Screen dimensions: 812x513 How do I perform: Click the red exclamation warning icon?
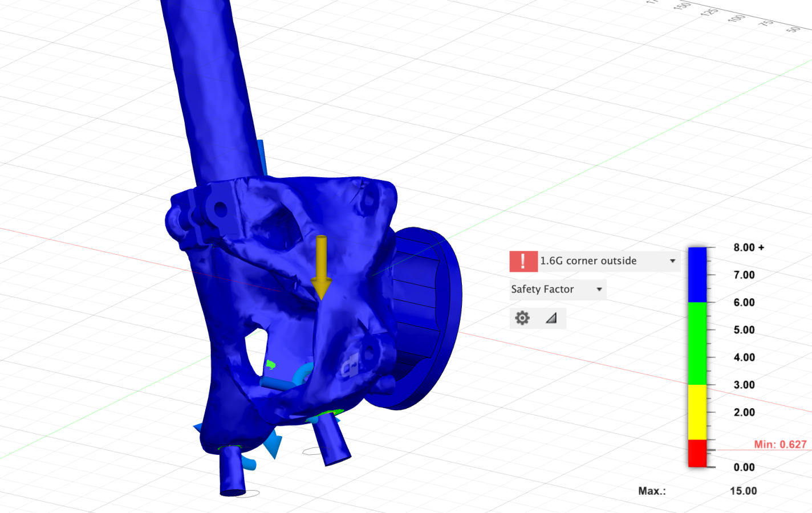click(523, 261)
